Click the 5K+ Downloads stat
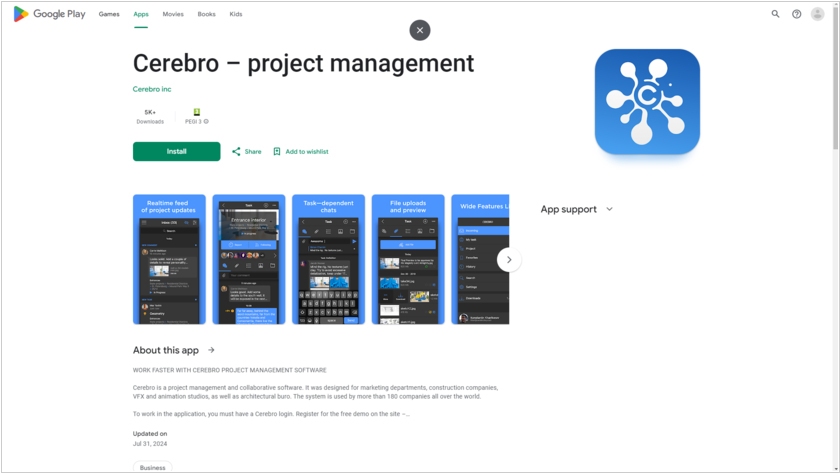This screenshot has width=840, height=473. click(150, 116)
